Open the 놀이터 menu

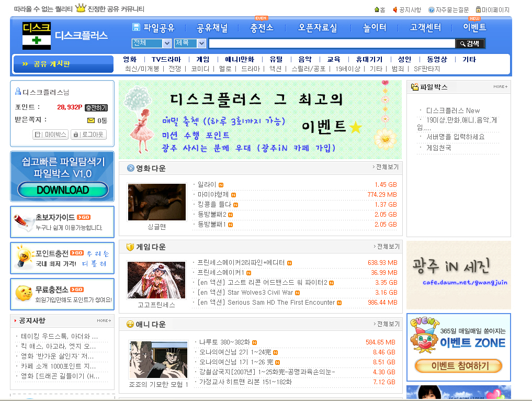tap(375, 28)
